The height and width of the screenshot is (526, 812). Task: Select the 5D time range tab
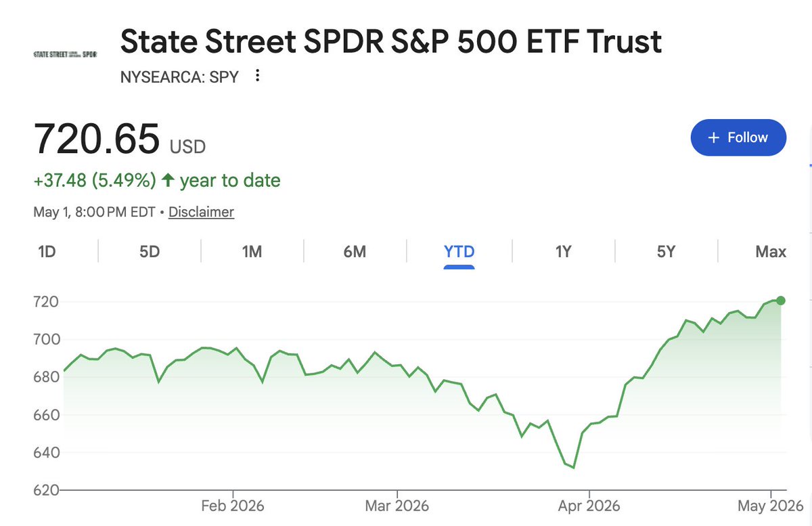[150, 252]
